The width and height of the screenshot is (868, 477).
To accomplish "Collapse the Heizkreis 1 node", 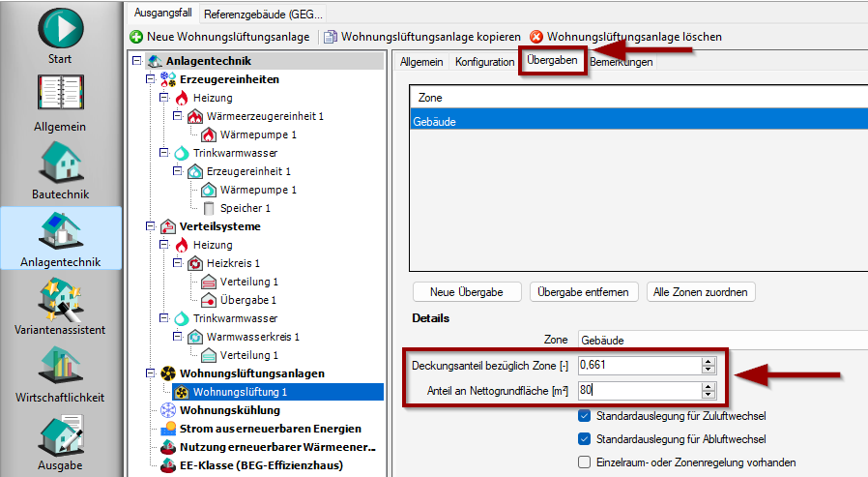I will click(x=177, y=262).
